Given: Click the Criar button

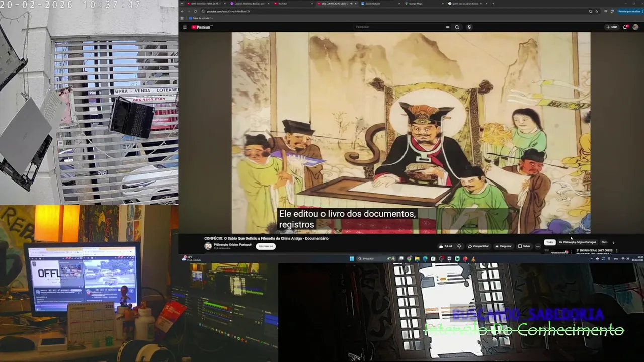Looking at the screenshot, I should click(x=612, y=27).
